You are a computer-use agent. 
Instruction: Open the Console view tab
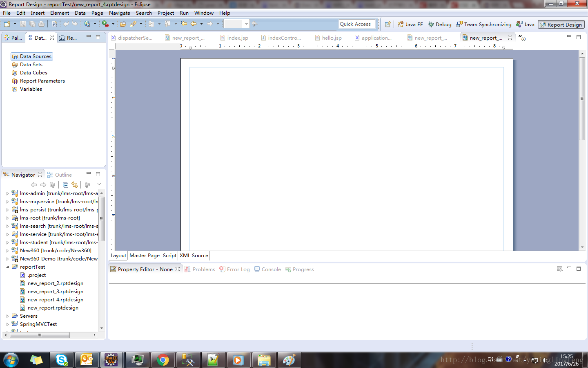267,269
